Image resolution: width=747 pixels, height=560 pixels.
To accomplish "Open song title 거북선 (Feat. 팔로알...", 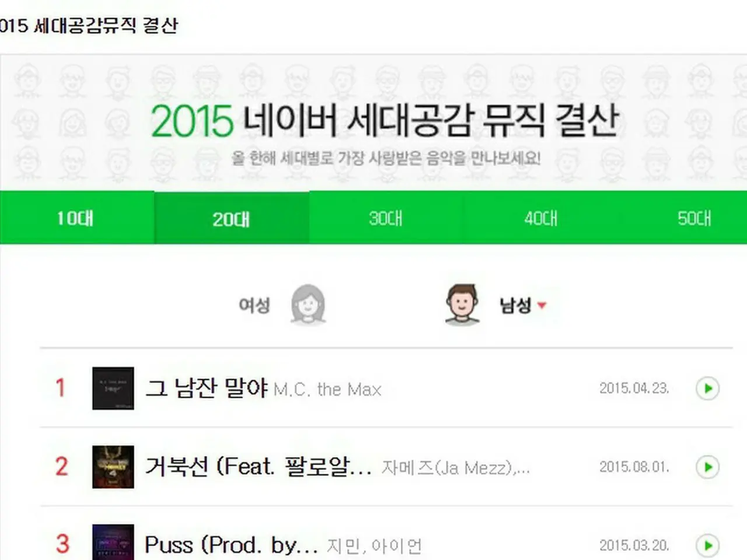I will [259, 467].
